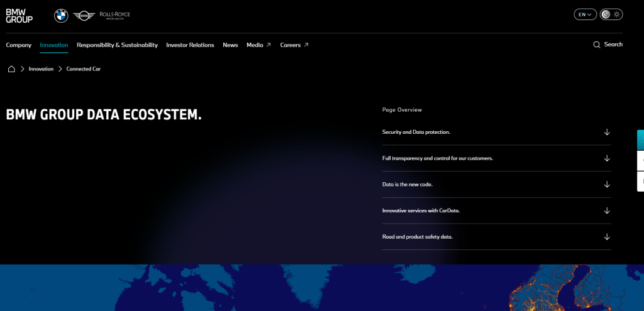Open the MINI brand wings logo
The width and height of the screenshot is (644, 311).
[x=84, y=16]
